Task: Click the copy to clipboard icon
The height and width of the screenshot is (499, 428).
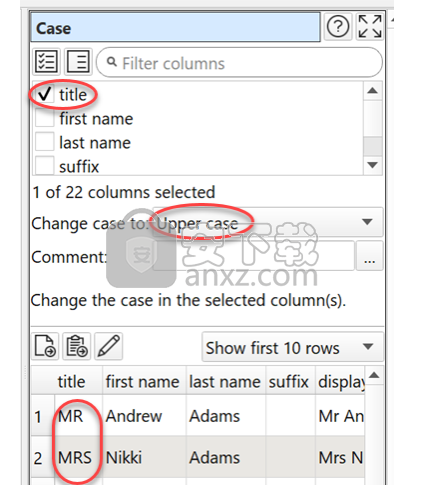Action: [77, 346]
